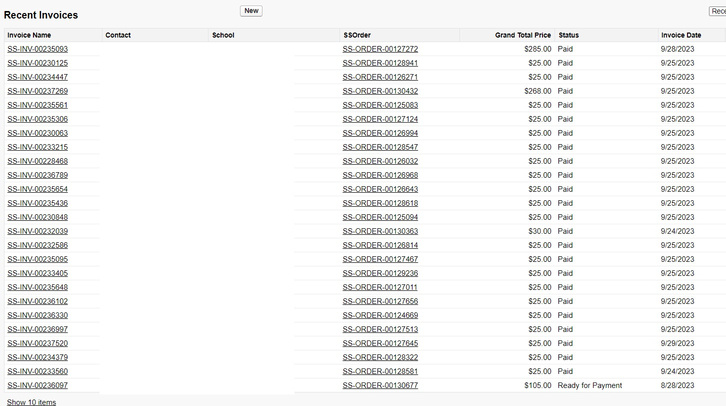Open order SS-ORDER-00126968
726x406 pixels.
(x=380, y=175)
